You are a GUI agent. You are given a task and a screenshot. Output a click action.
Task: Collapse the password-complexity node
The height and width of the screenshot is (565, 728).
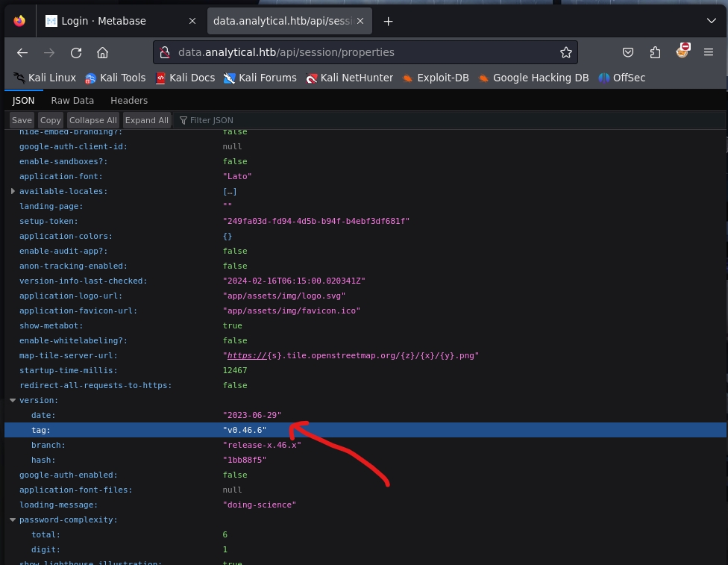click(13, 519)
